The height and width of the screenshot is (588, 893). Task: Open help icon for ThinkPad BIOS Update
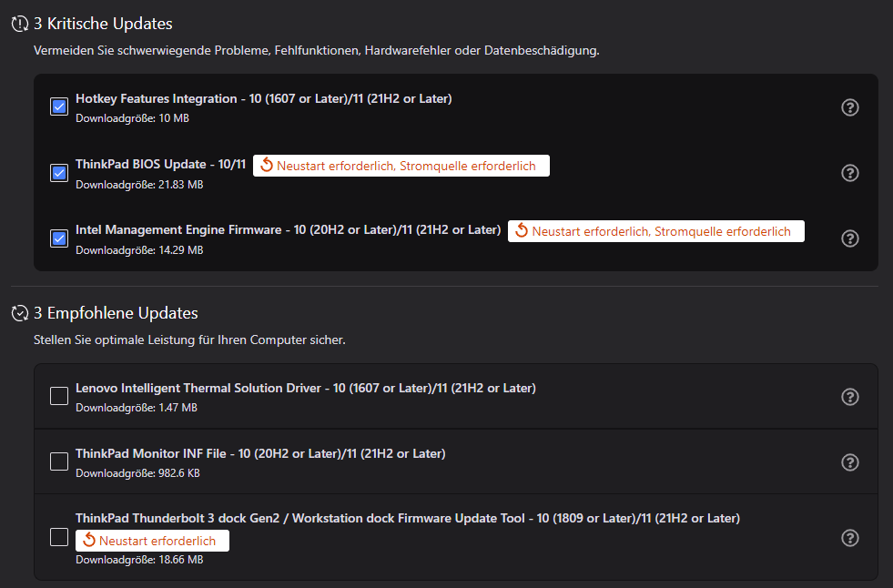click(849, 173)
